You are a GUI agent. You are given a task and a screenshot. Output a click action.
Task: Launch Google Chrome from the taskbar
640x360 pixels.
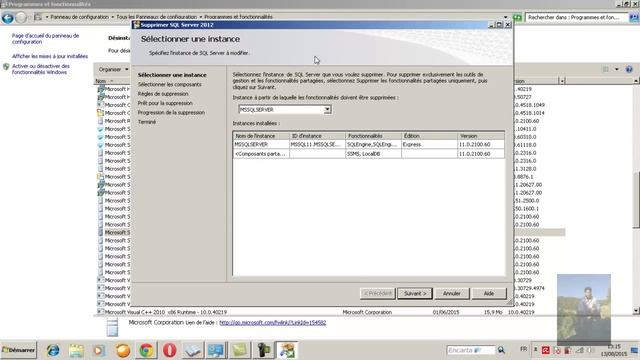coord(146,350)
